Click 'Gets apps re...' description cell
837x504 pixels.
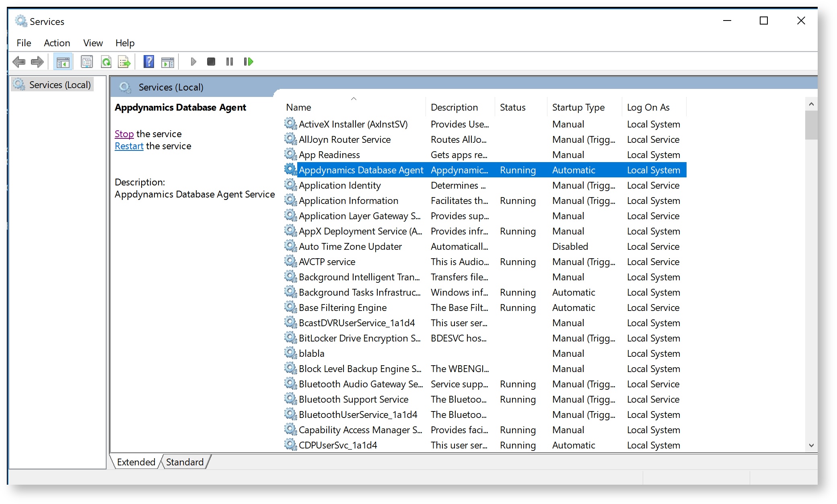pos(459,155)
